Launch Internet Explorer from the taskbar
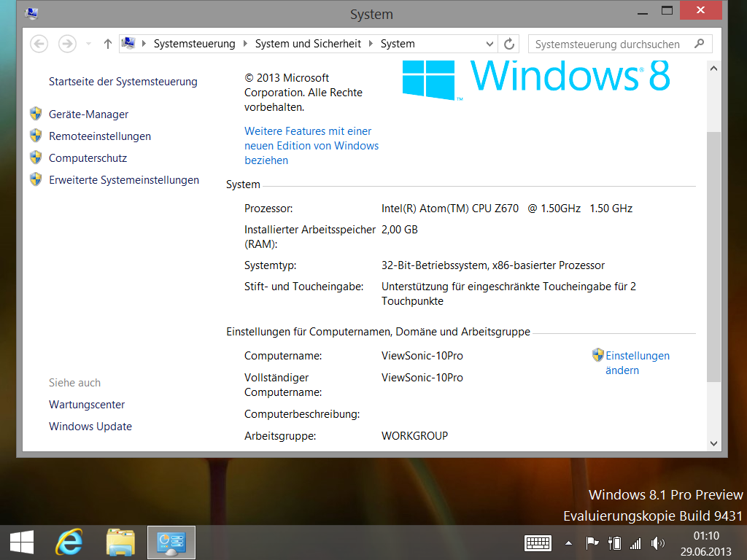The height and width of the screenshot is (560, 747). pyautogui.click(x=69, y=542)
